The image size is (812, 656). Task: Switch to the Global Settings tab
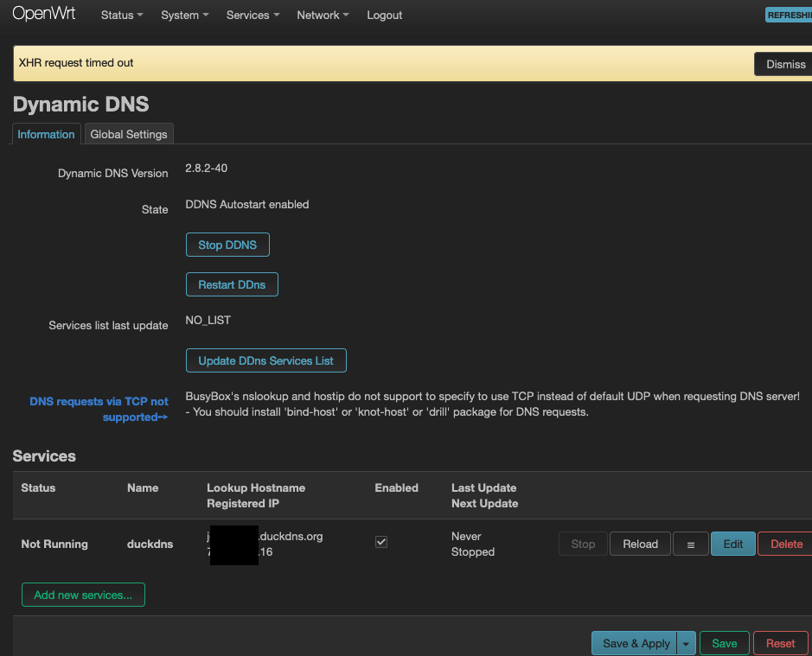(x=129, y=134)
